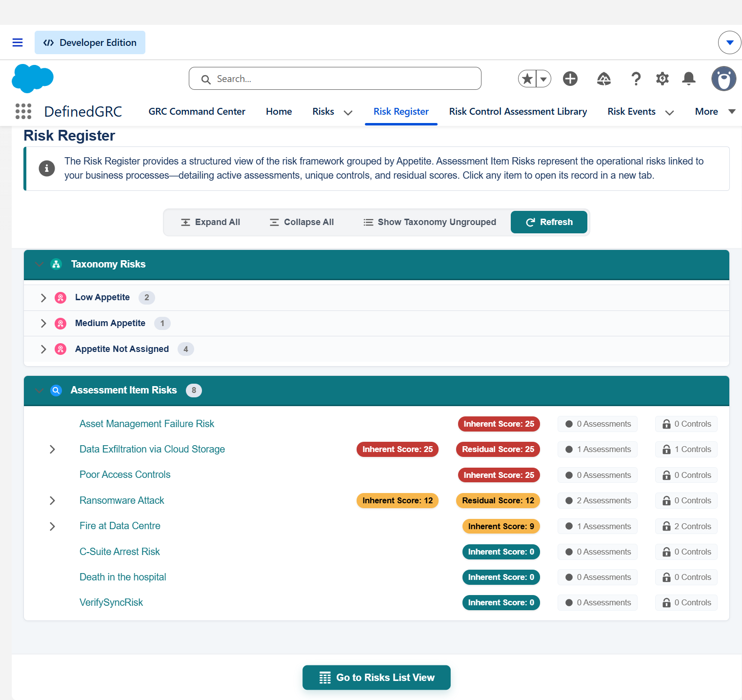742x700 pixels.
Task: Open the Risk Events tab
Action: [631, 111]
